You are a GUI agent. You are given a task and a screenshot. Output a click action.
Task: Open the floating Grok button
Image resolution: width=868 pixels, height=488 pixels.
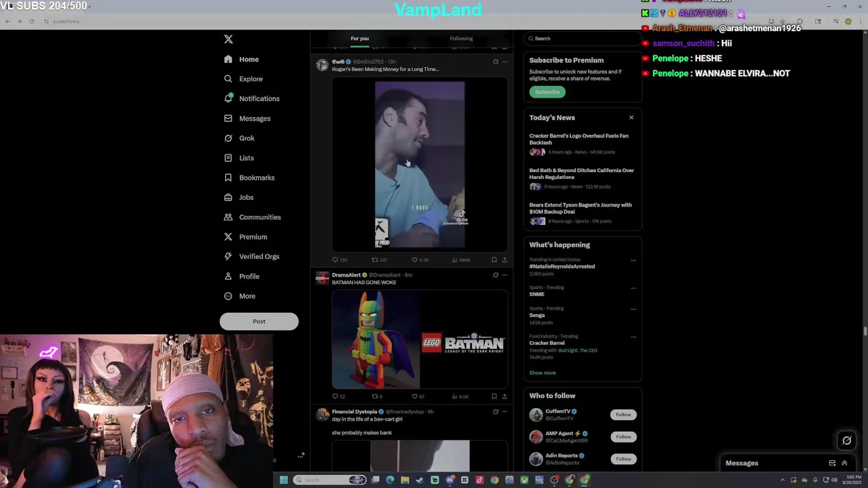click(x=847, y=441)
